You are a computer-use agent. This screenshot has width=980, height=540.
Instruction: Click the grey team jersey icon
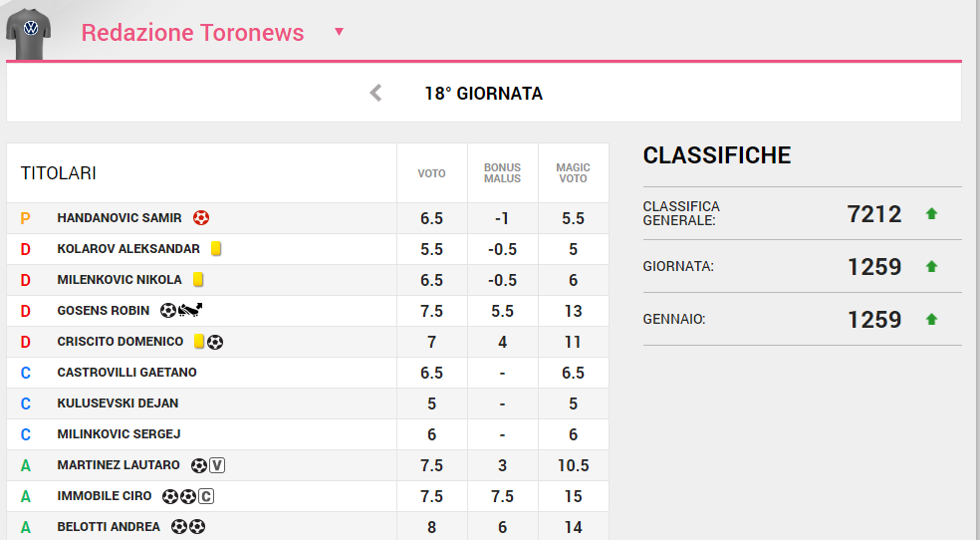[28, 33]
